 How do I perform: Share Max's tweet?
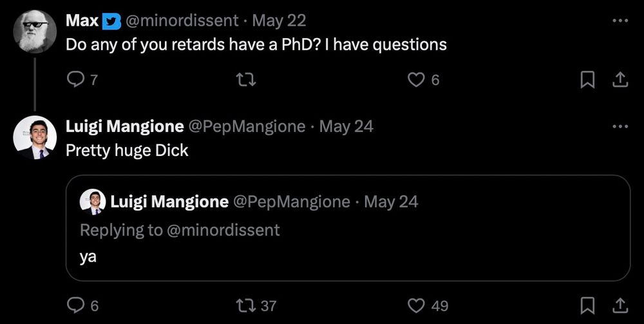[619, 79]
